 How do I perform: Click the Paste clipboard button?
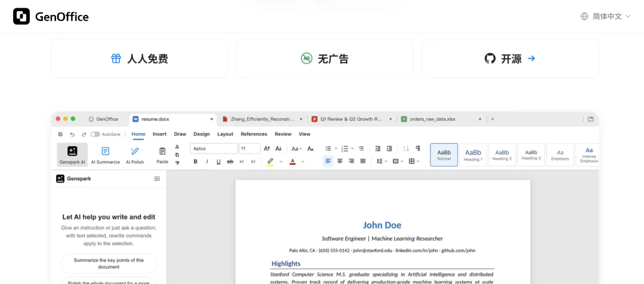point(162,155)
